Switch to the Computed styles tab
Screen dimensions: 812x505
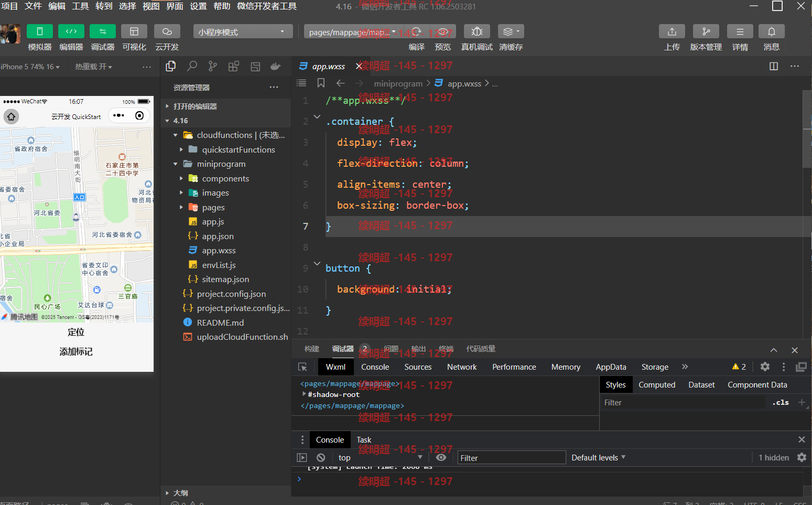657,385
